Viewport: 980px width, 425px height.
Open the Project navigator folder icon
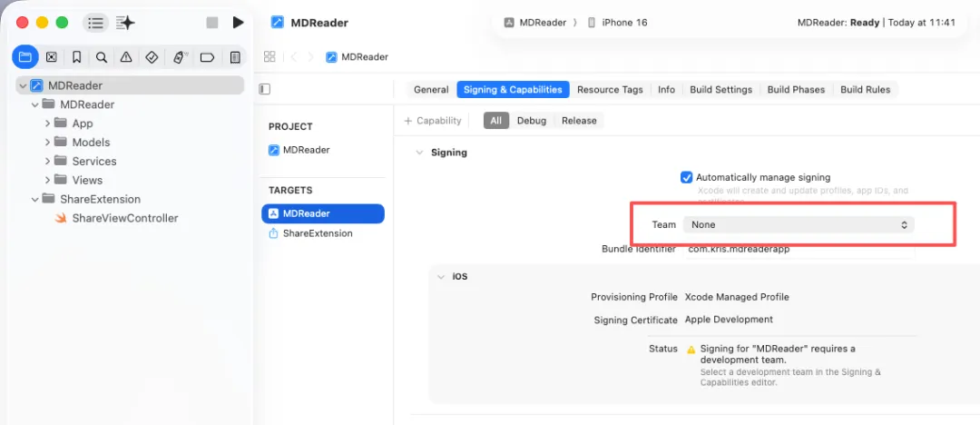point(25,57)
